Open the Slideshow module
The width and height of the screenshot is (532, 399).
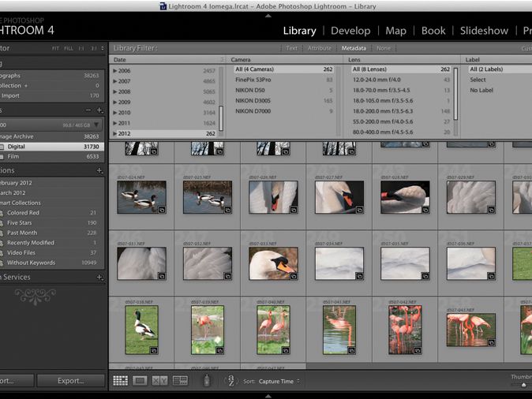point(484,31)
